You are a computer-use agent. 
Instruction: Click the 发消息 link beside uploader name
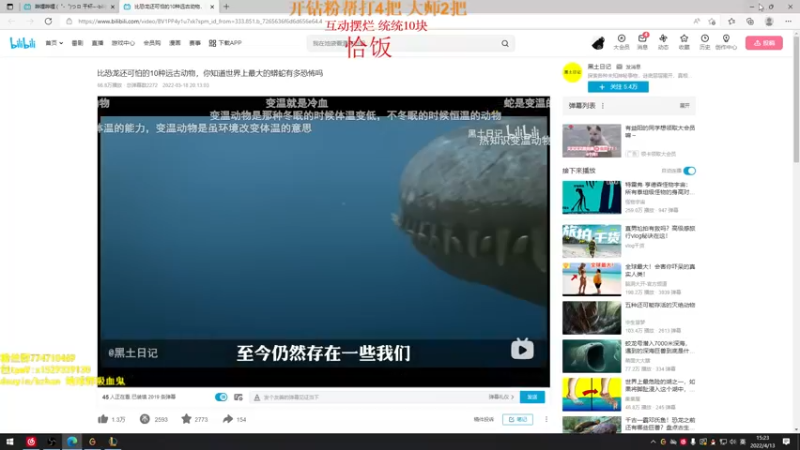tap(629, 67)
